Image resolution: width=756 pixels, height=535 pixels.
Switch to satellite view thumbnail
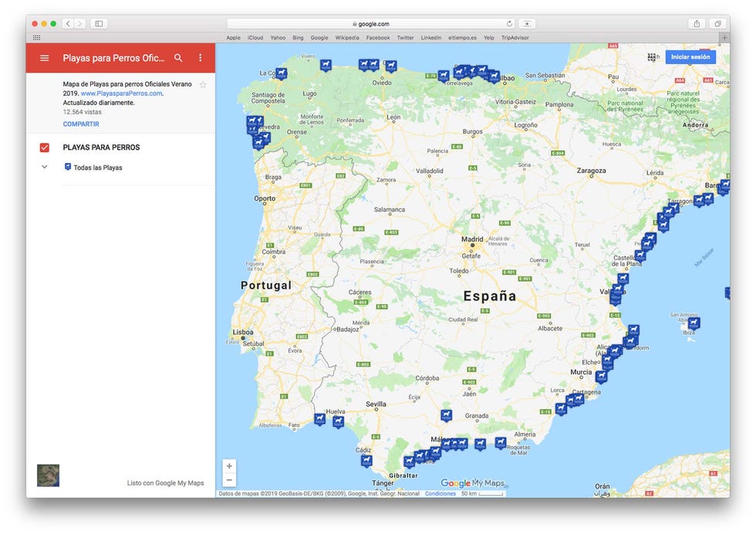pos(48,476)
